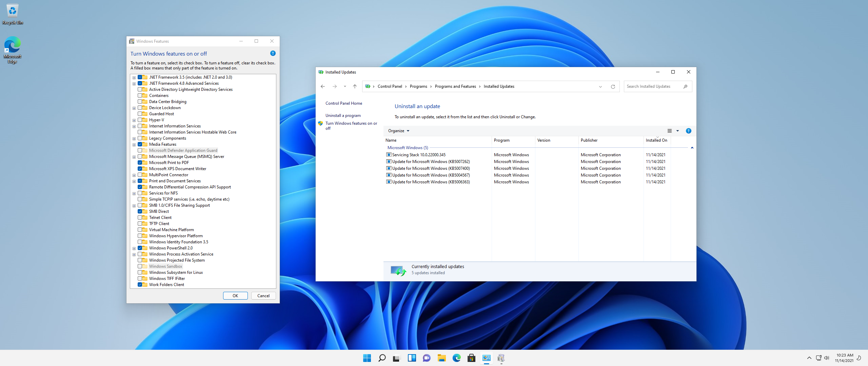Open the Windows Start menu

click(367, 358)
